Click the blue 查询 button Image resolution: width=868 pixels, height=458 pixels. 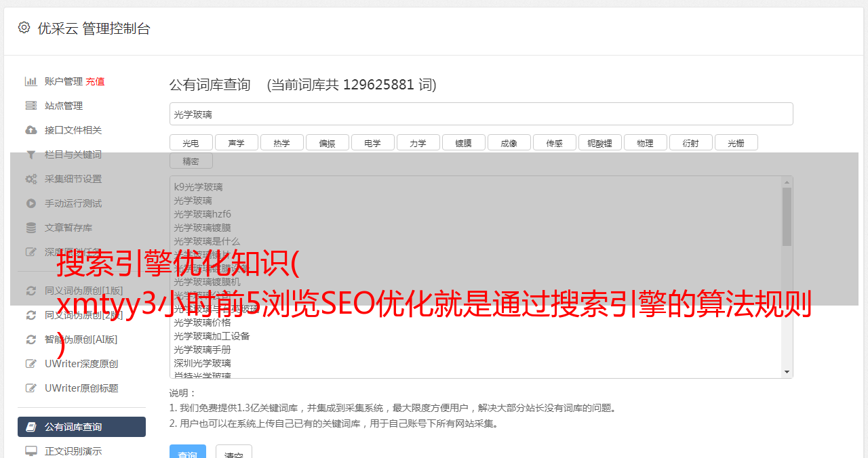coord(187,452)
